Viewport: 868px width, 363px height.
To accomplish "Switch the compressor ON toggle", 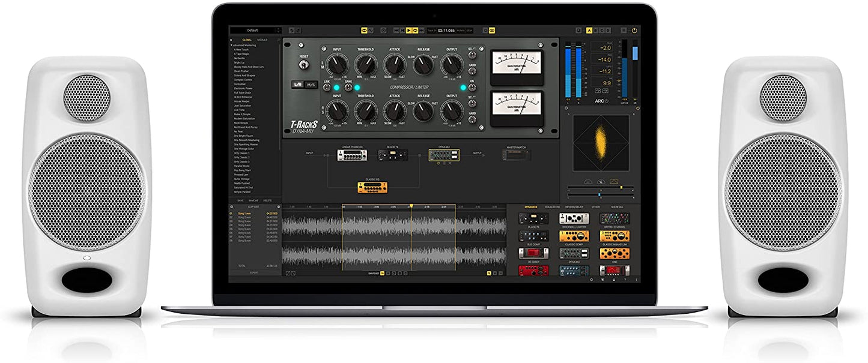I will 472,88.
